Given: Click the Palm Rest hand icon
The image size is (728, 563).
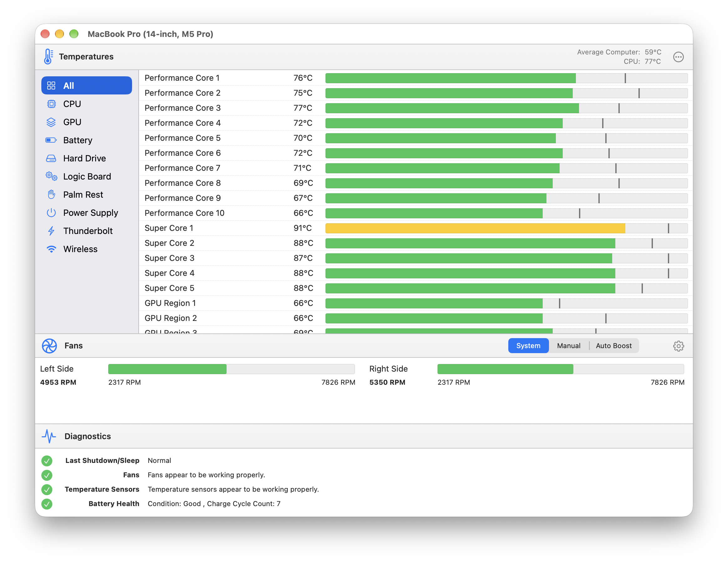Looking at the screenshot, I should pos(51,195).
